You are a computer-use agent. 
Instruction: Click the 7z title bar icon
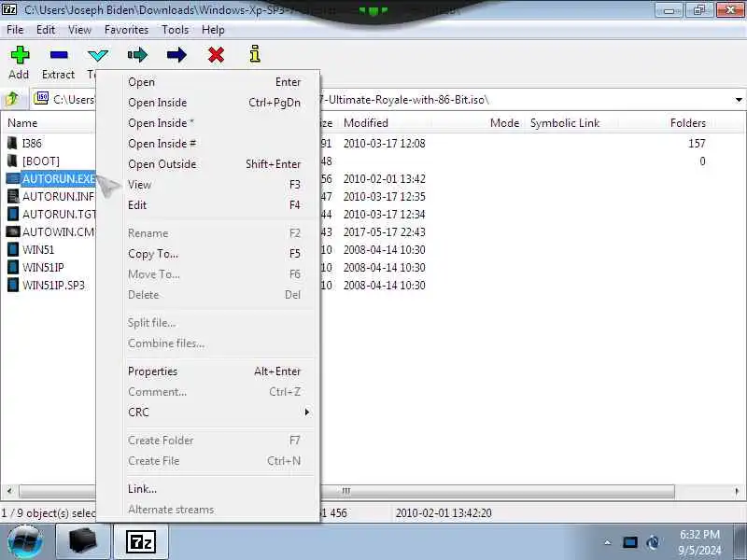(9, 9)
